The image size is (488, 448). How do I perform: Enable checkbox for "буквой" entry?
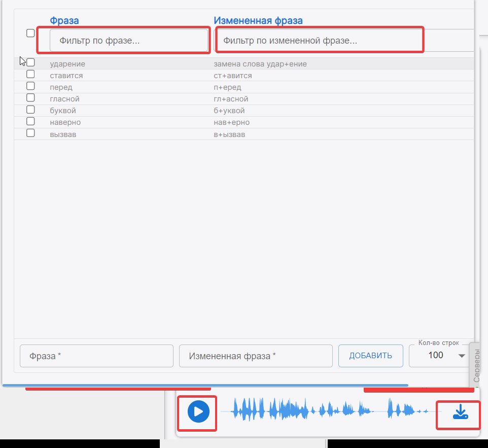coord(30,110)
